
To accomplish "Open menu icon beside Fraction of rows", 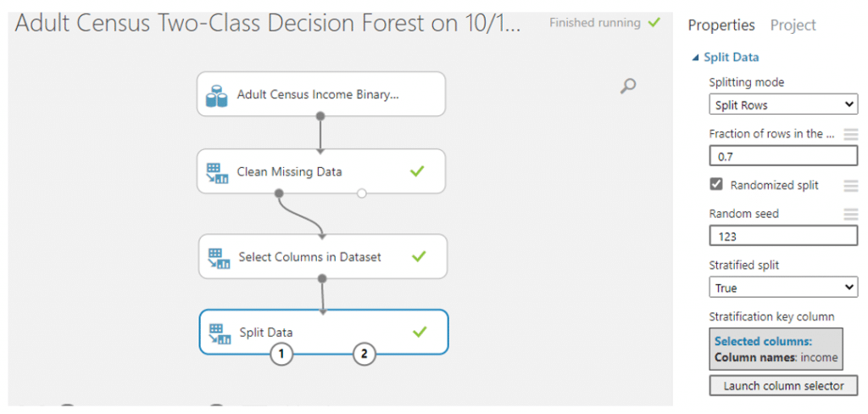I will click(x=850, y=134).
